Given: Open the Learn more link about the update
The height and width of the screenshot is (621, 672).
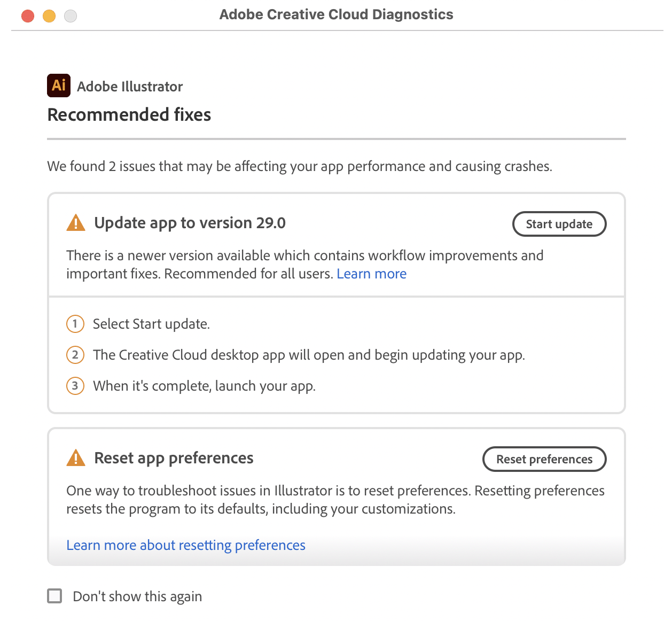Looking at the screenshot, I should 371,273.
